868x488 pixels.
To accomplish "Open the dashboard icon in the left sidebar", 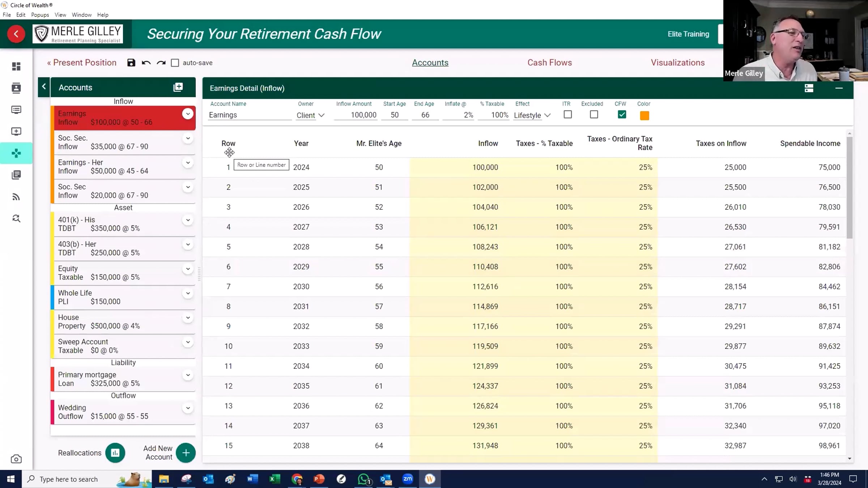I will click(x=16, y=66).
